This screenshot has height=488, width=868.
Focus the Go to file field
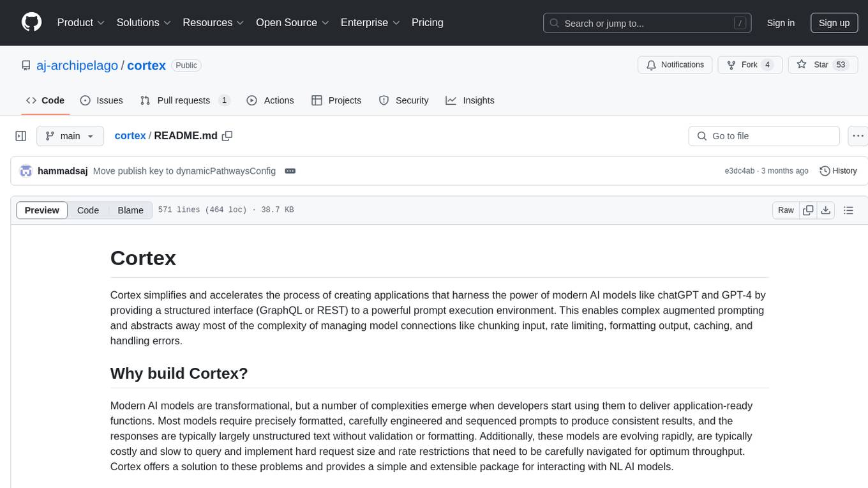[x=764, y=136]
